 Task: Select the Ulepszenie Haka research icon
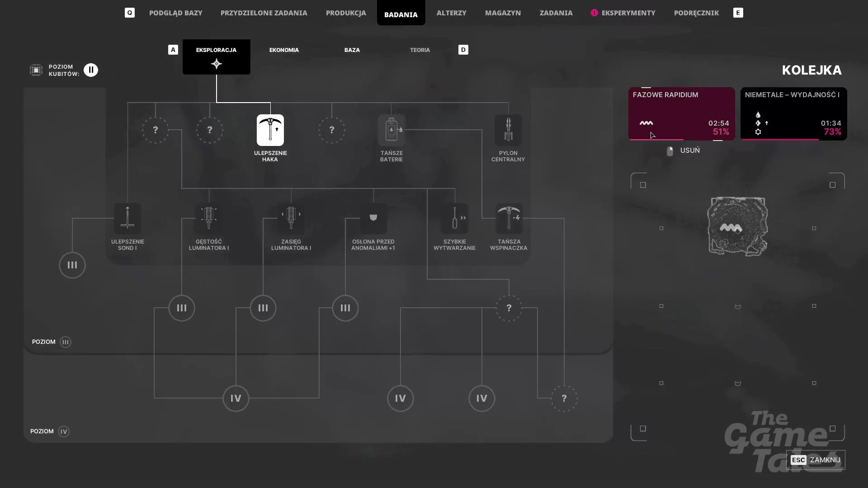[270, 130]
